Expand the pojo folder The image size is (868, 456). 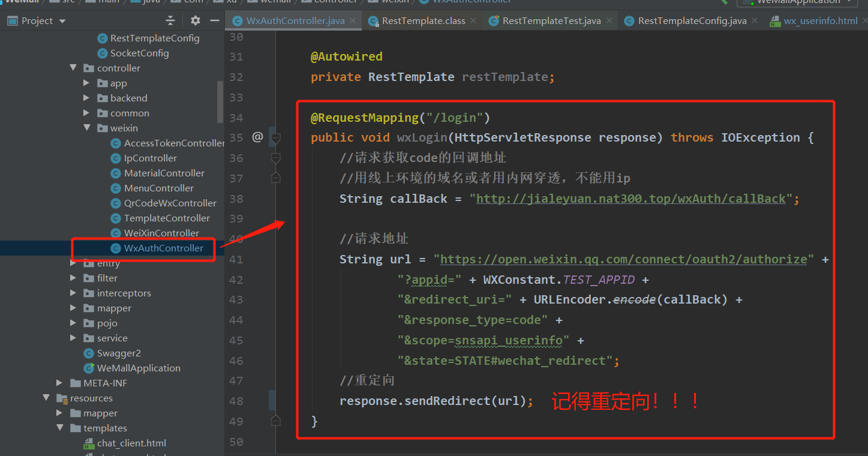73,323
